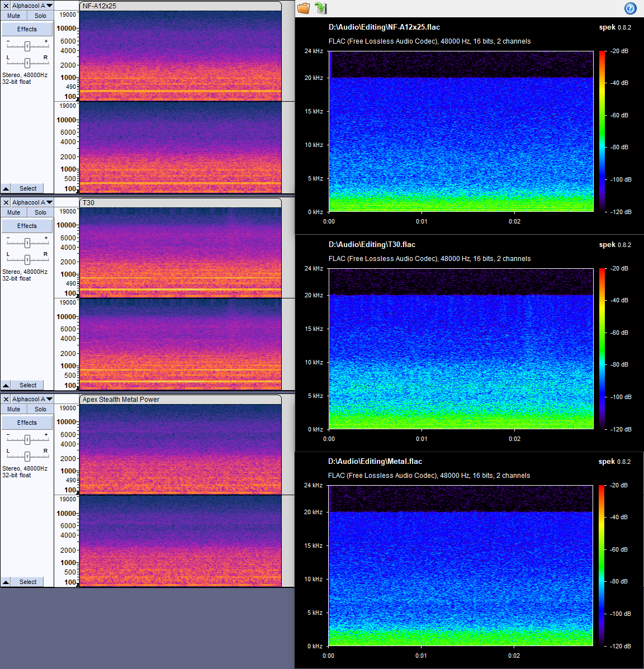The image size is (644, 669).
Task: Click the NF-A12x25 track gain slider
Action: point(27,46)
